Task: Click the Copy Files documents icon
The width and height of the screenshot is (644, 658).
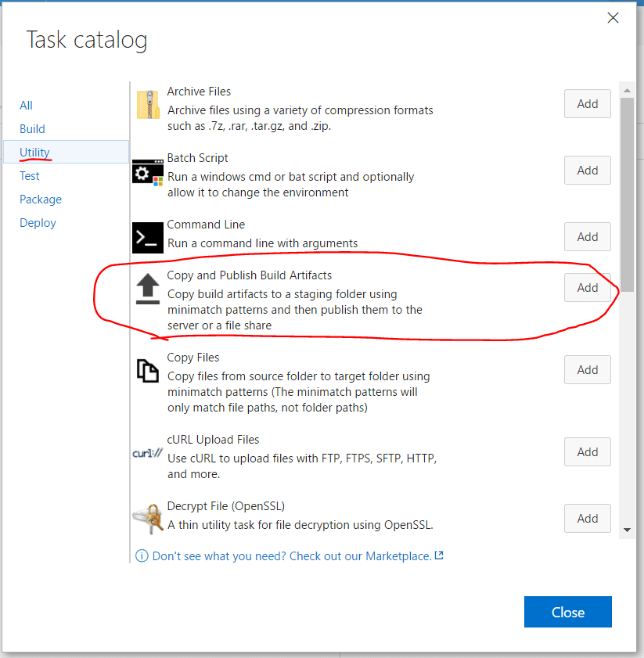Action: tap(148, 371)
